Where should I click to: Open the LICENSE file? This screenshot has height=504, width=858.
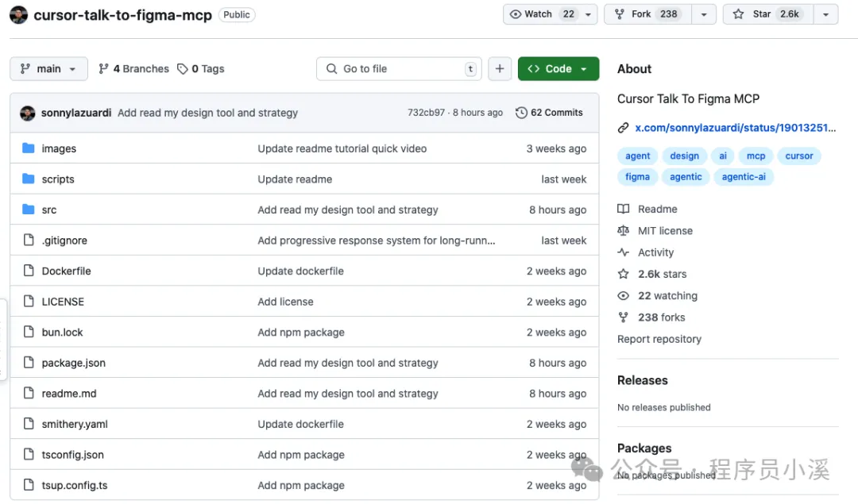[63, 302]
